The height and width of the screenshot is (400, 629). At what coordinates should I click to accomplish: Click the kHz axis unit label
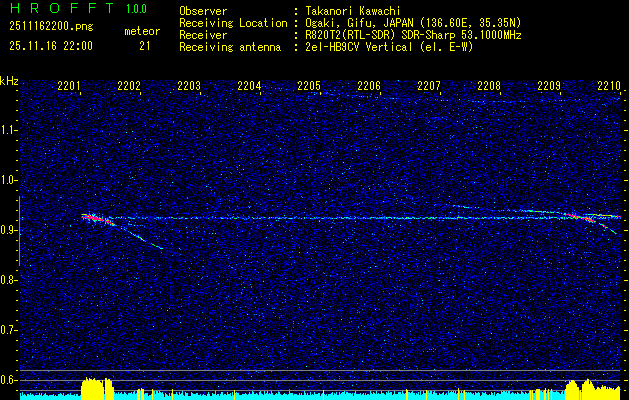tap(9, 81)
